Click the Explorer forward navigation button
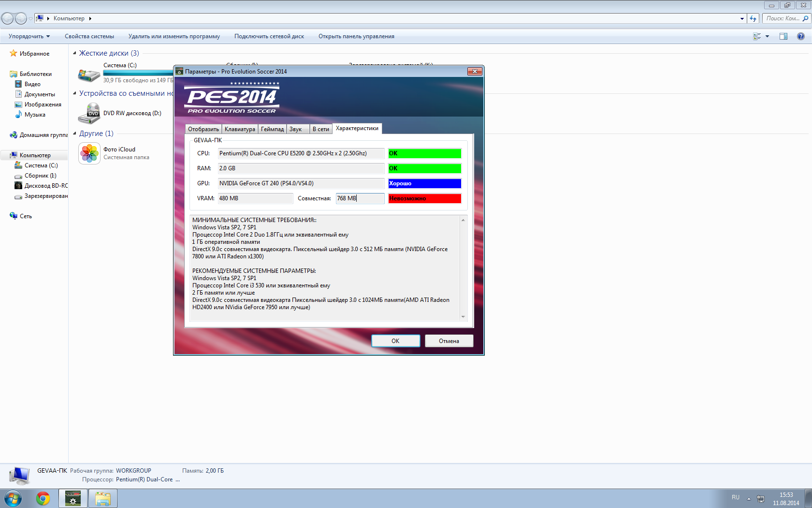Screen dimensions: 812x508 pyautogui.click(x=21, y=18)
